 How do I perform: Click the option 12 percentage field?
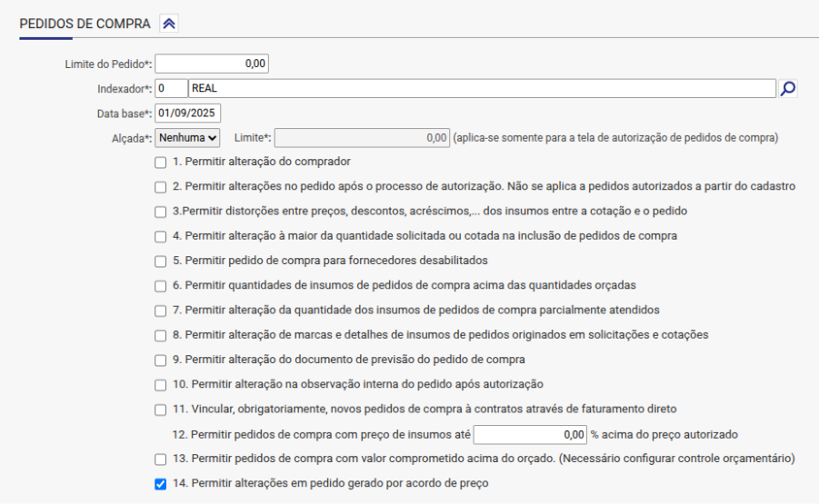[530, 435]
